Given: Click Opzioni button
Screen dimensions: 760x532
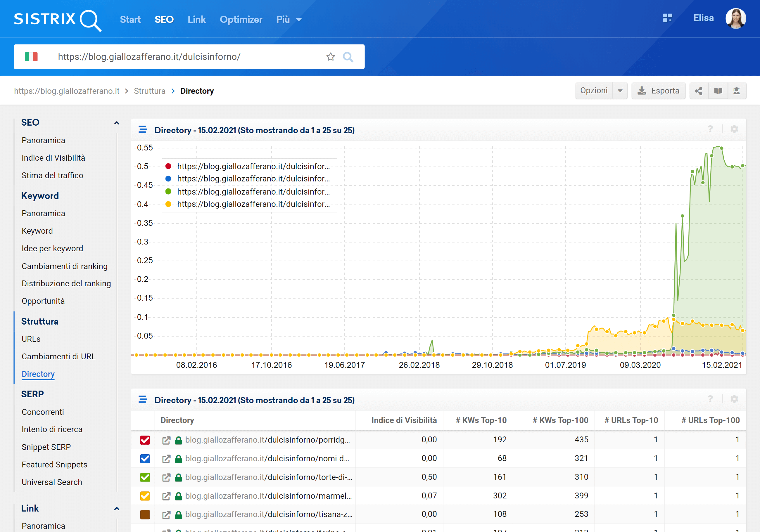Looking at the screenshot, I should click(x=594, y=91).
